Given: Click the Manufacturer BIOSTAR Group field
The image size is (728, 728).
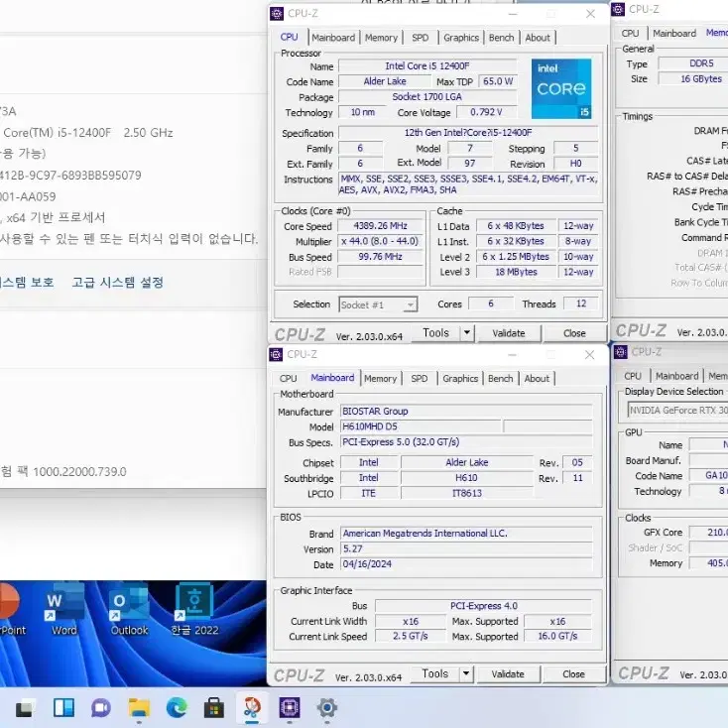Looking at the screenshot, I should point(466,411).
